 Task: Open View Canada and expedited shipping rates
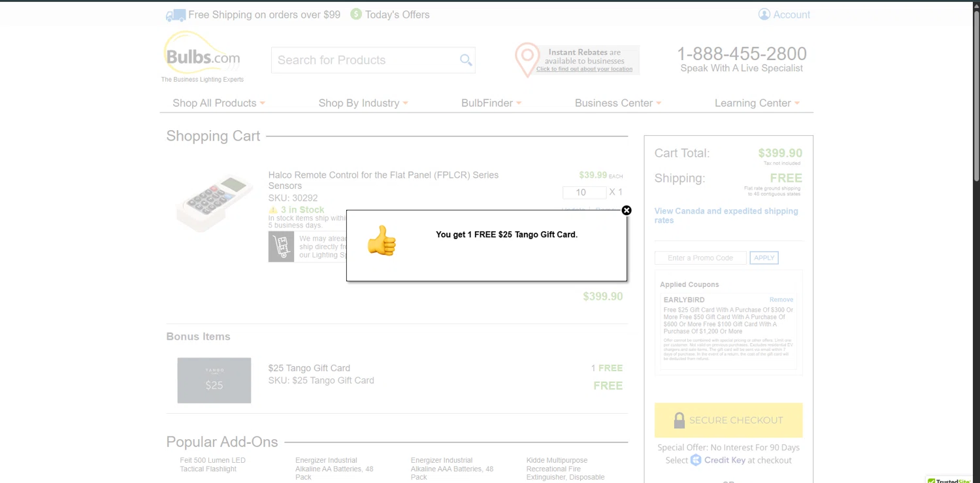coord(726,216)
